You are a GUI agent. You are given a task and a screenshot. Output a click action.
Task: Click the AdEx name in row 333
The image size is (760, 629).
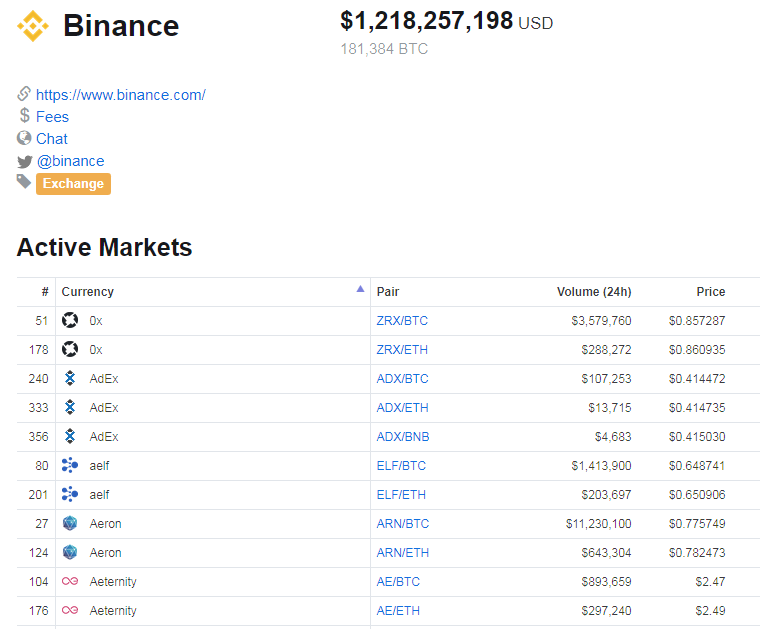click(x=104, y=408)
